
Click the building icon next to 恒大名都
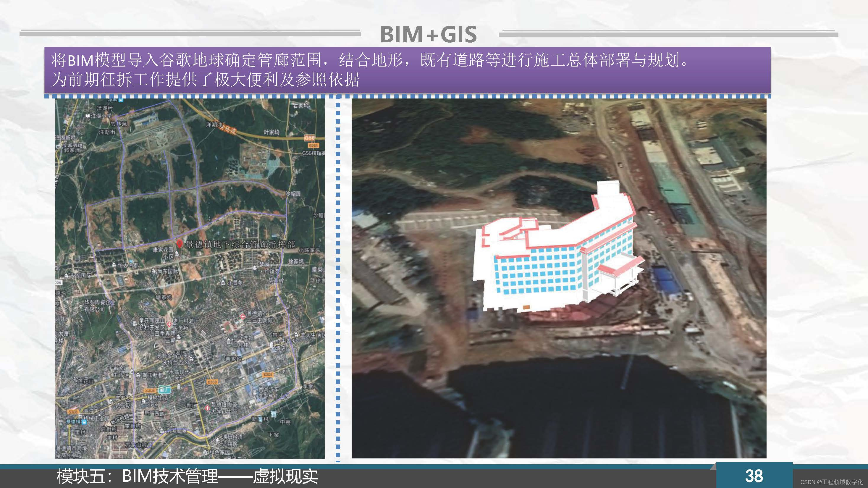[x=114, y=265]
